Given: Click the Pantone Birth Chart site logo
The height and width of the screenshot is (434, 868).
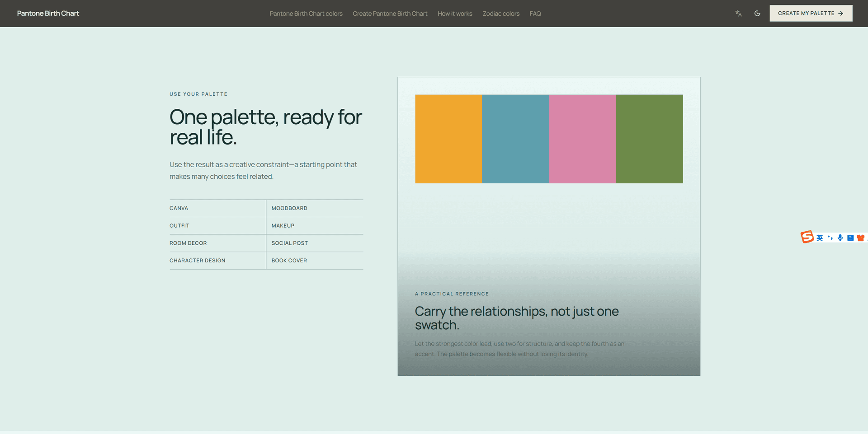Looking at the screenshot, I should (x=48, y=14).
